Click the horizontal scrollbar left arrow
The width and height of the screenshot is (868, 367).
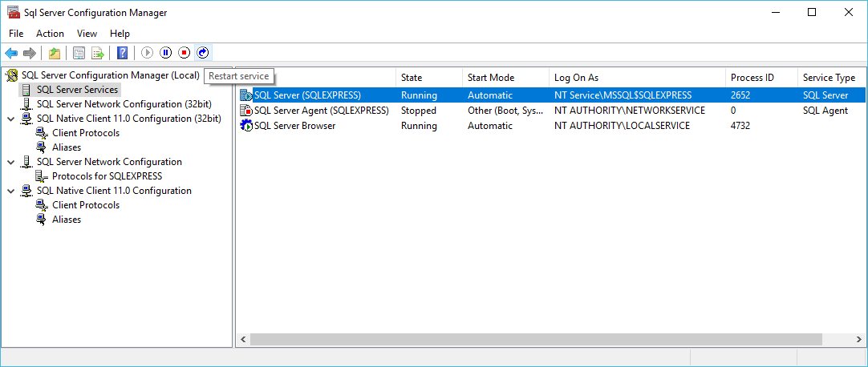243,340
